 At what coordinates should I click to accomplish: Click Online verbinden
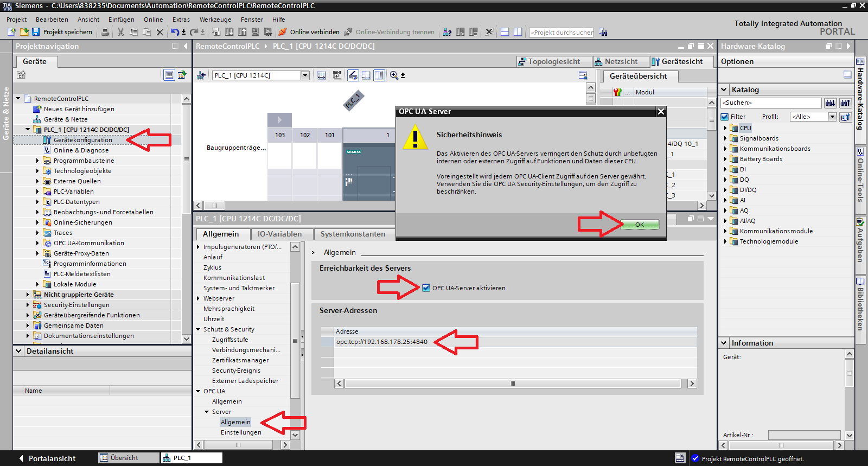coord(309,32)
